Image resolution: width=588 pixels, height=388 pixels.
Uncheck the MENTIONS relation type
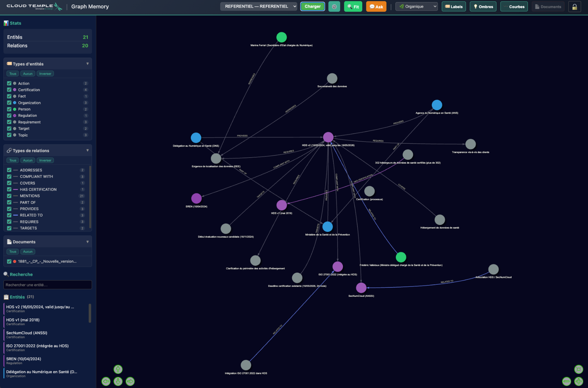click(9, 196)
